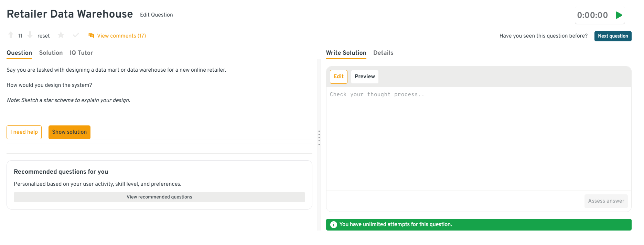Viewport: 644px width, 245px height.
Task: Star this question as favorite
Action: point(61,35)
